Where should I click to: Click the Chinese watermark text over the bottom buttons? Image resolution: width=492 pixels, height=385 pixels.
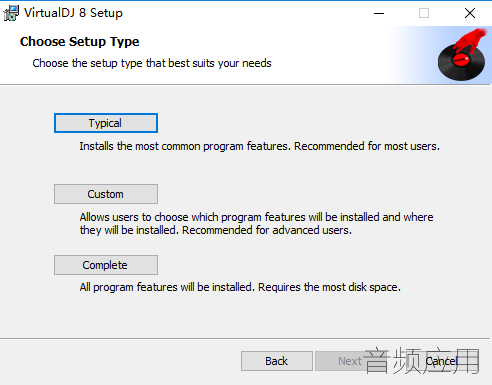422,361
